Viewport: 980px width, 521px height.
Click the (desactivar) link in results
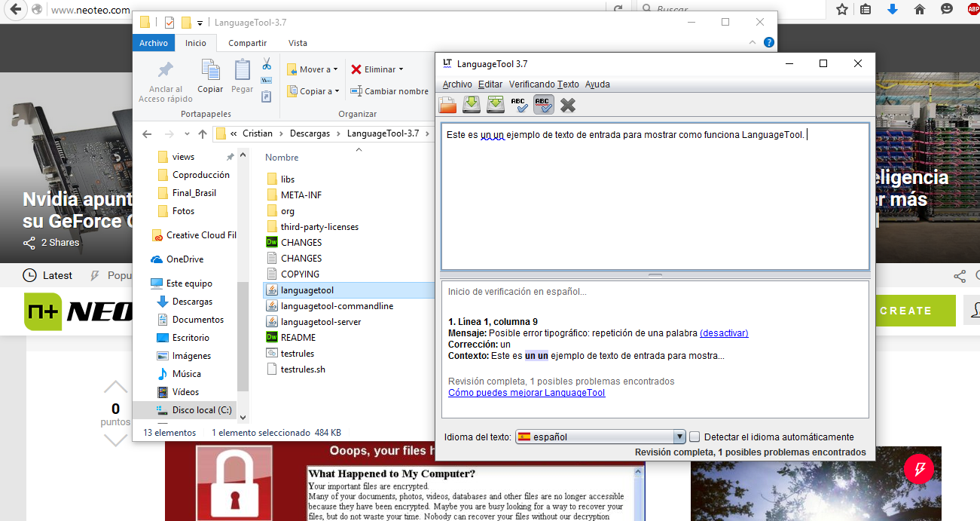(x=724, y=333)
